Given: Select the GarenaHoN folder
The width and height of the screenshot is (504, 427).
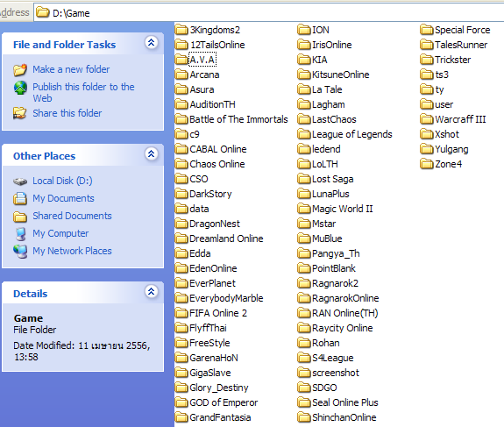Looking at the screenshot, I should point(207,358).
